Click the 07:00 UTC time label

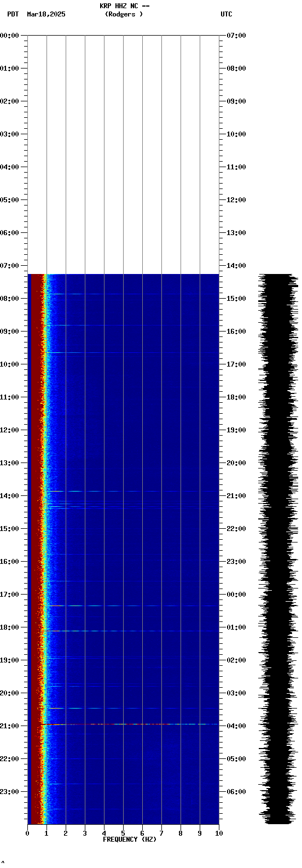pyautogui.click(x=236, y=36)
